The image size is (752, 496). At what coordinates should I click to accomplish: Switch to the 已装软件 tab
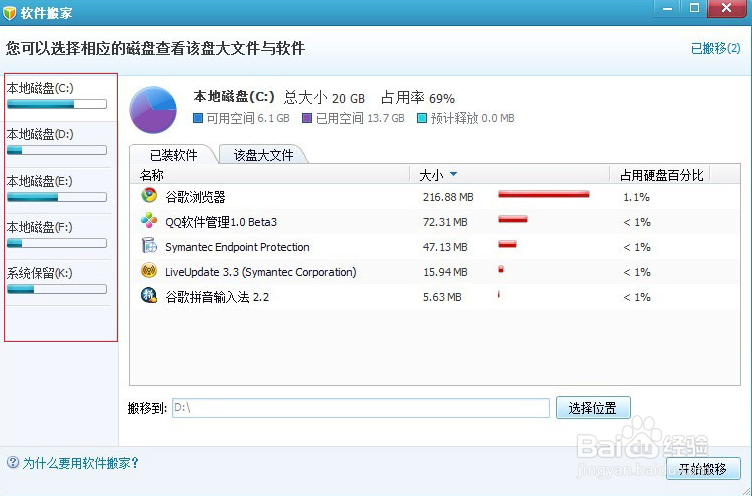[x=174, y=155]
